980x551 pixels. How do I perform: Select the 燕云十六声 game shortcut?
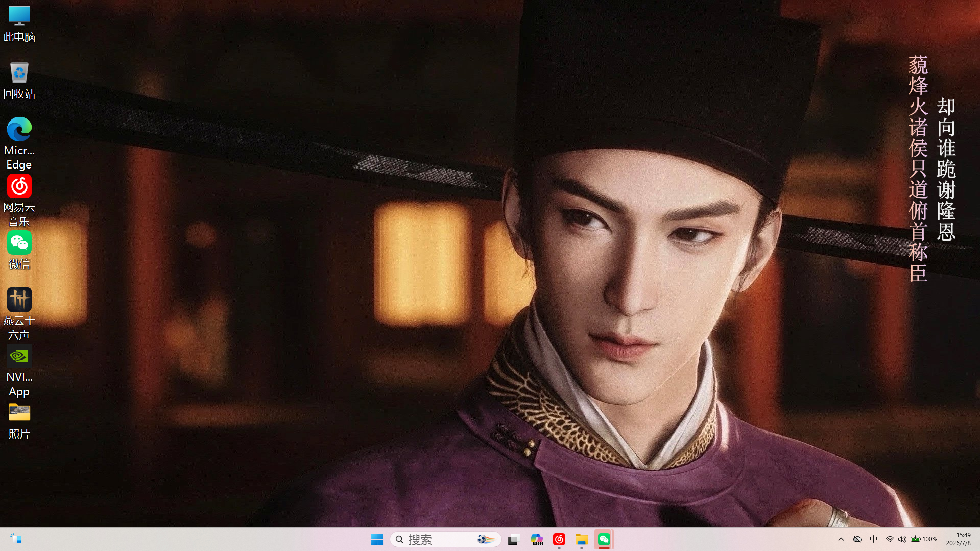point(19,314)
